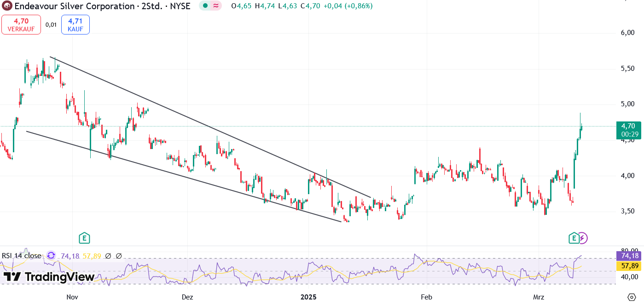Open chart settings via bottom-right axis icon

[632, 297]
